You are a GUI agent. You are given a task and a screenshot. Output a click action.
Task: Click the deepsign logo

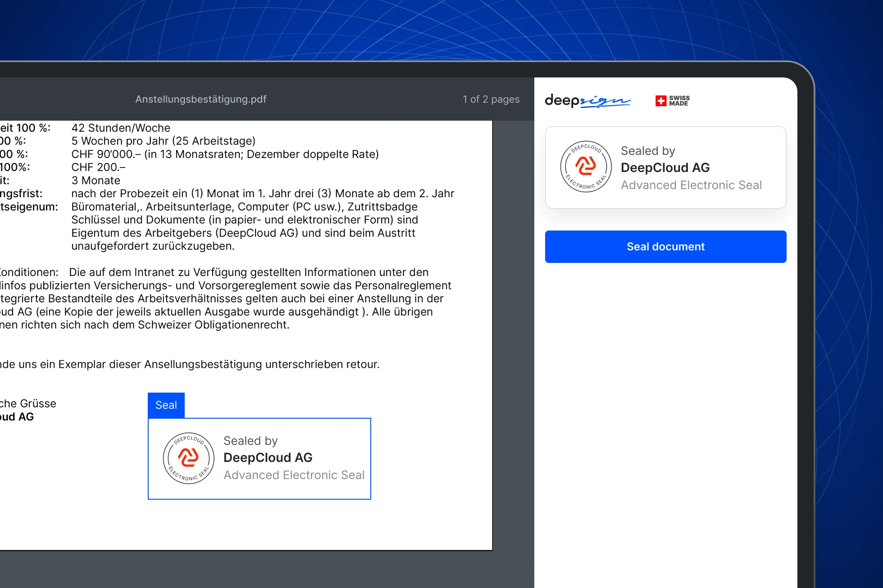pyautogui.click(x=587, y=100)
